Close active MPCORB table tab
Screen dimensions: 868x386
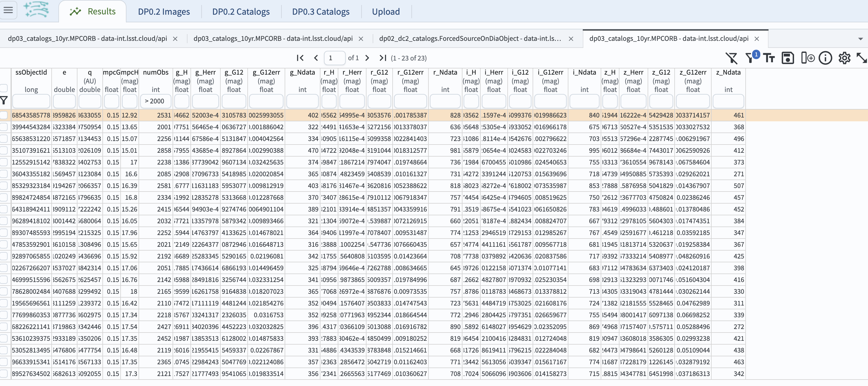coord(756,39)
